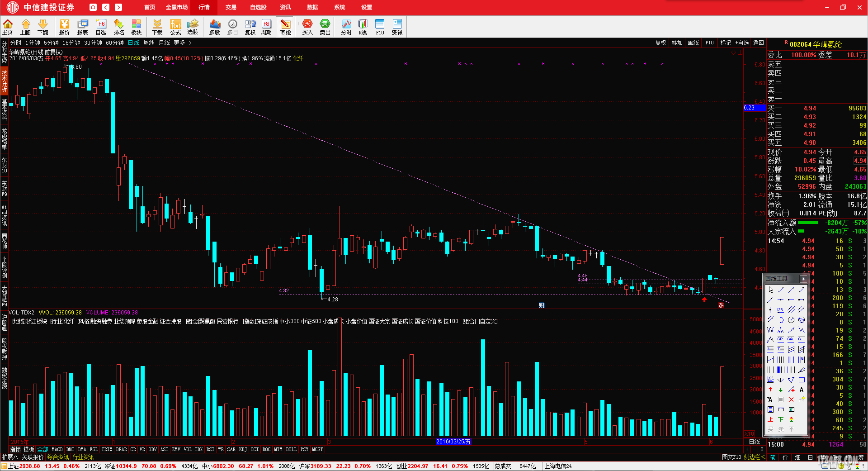The width and height of the screenshot is (868, 471).
Task: Select the 指标 indicator mode tab
Action: 15,449
